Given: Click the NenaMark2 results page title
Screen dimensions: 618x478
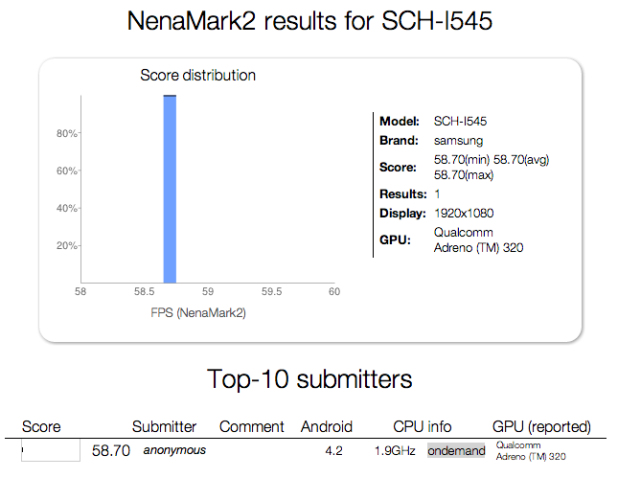Looking at the screenshot, I should point(309,21).
